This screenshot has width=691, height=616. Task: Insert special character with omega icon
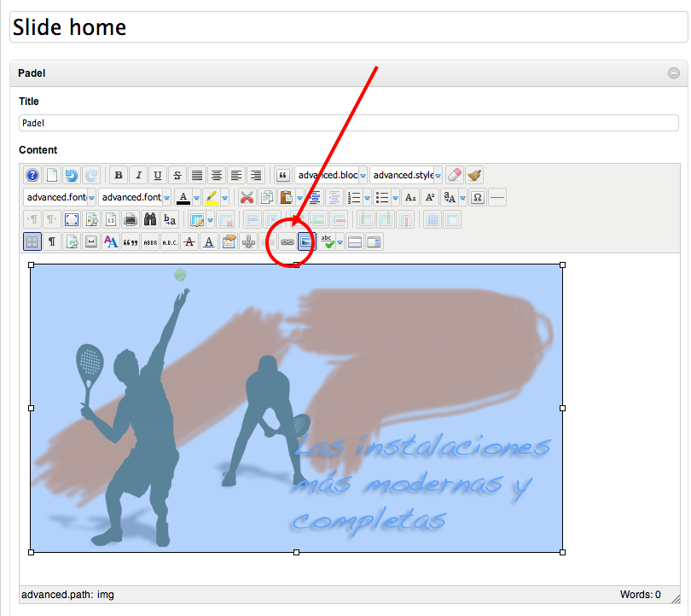(478, 197)
